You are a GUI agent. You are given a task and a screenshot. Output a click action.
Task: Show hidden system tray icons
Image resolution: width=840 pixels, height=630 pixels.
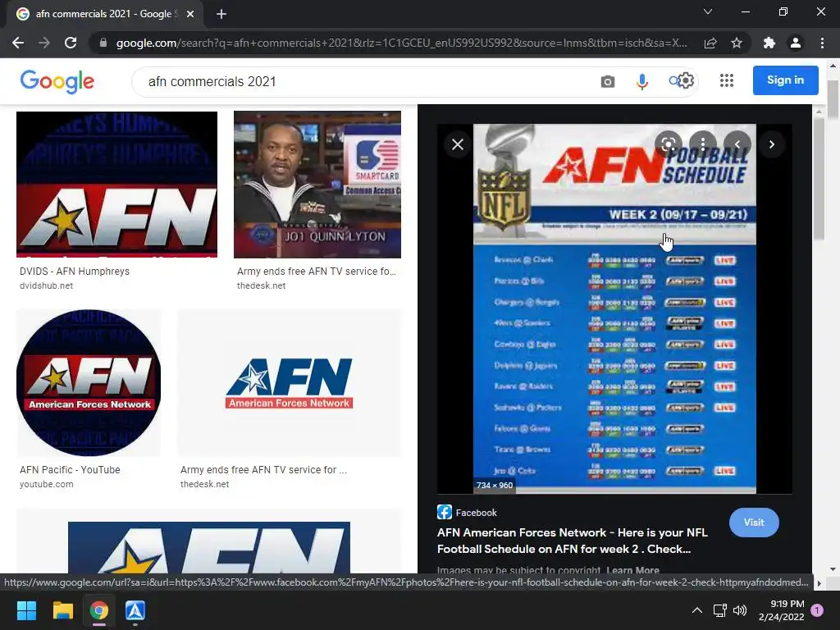pyautogui.click(x=697, y=610)
